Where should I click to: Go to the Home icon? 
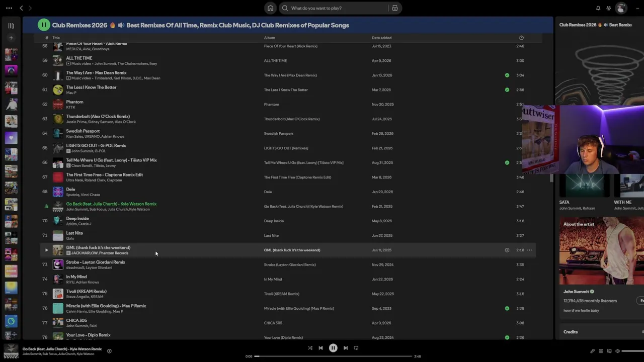270,8
